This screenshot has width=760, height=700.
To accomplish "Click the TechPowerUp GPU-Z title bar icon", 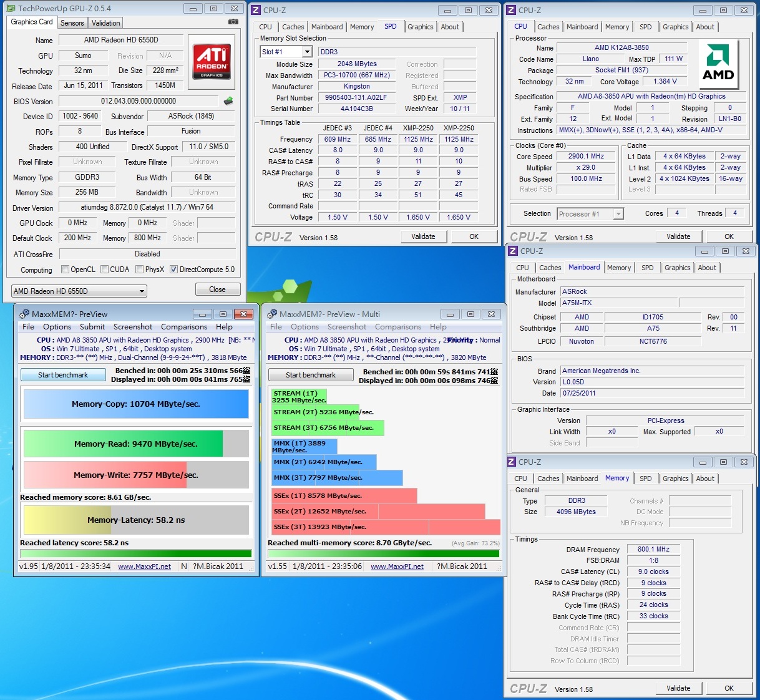I will pos(10,9).
